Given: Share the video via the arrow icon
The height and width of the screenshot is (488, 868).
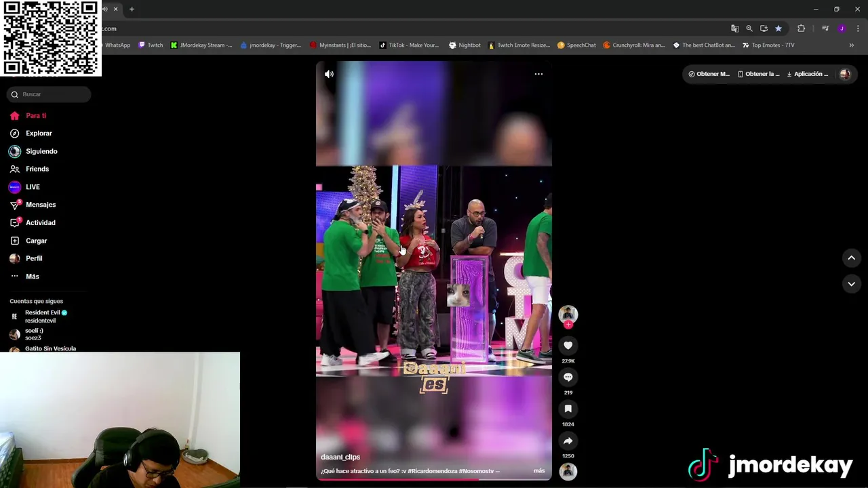Looking at the screenshot, I should [x=568, y=441].
